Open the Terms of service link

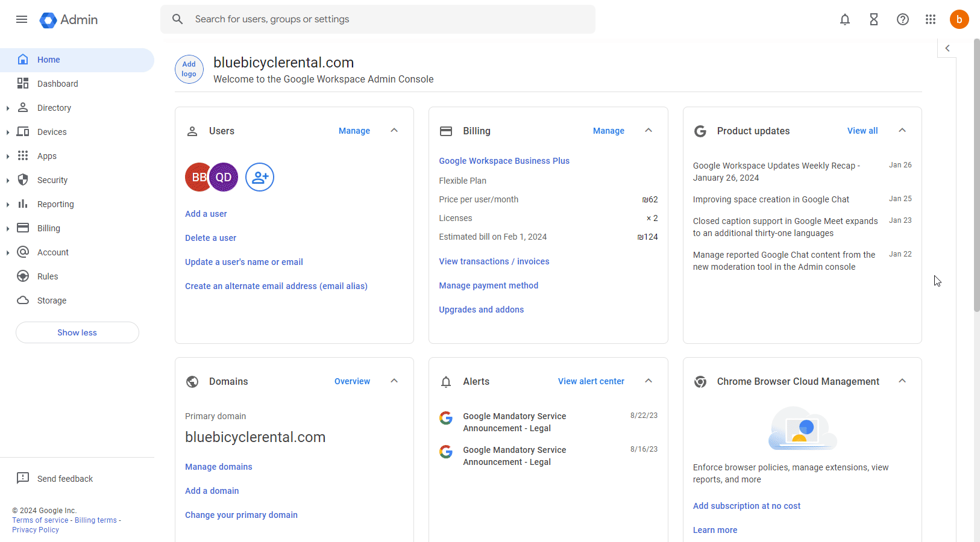(x=40, y=520)
